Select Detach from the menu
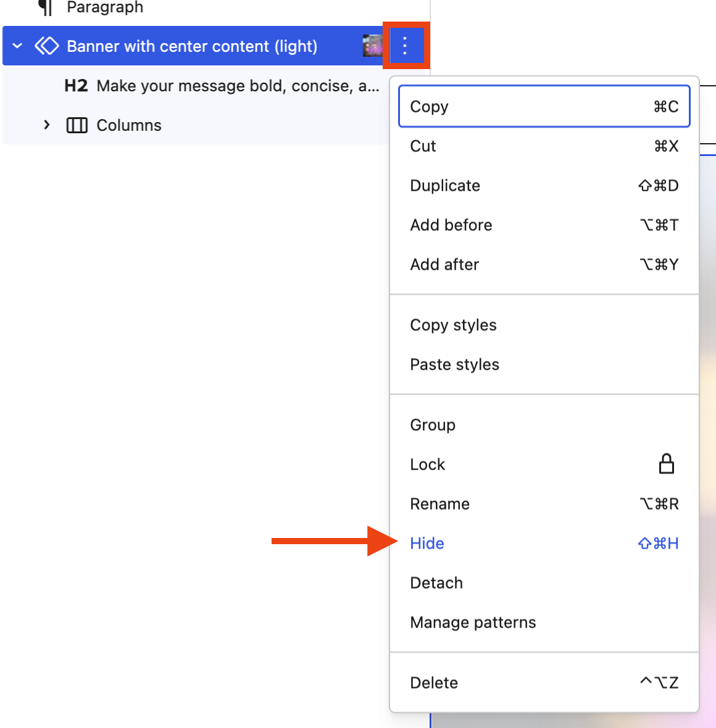716x728 pixels. [x=544, y=582]
